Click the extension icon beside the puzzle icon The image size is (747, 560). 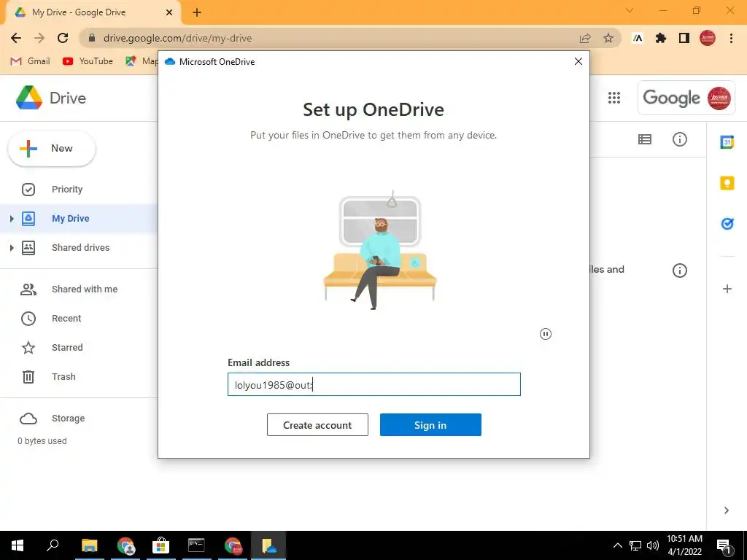pyautogui.click(x=638, y=38)
